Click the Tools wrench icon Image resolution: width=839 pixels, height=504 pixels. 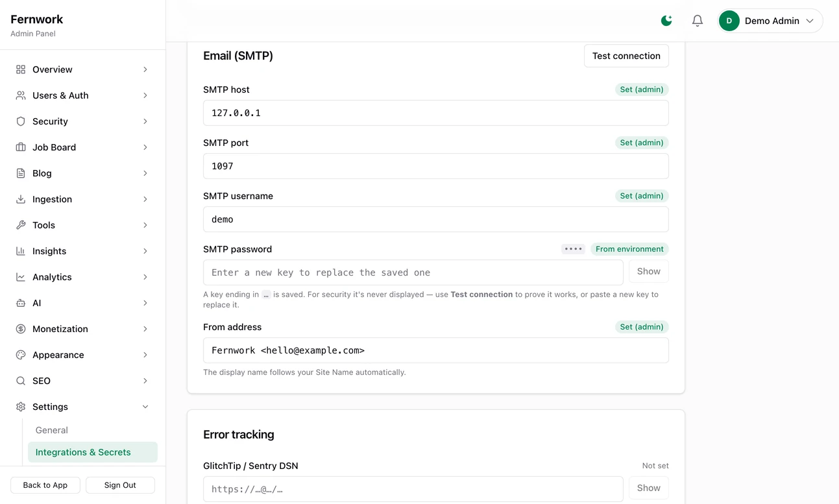tap(21, 225)
